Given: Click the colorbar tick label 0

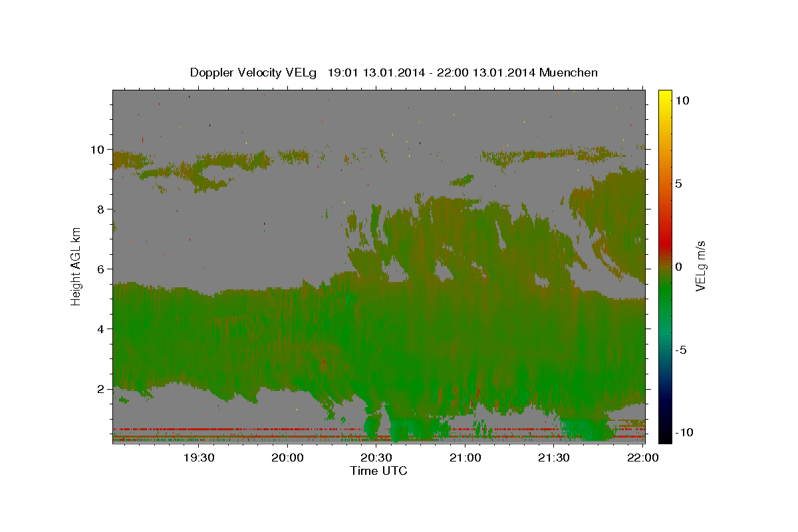Looking at the screenshot, I should click(x=679, y=267).
